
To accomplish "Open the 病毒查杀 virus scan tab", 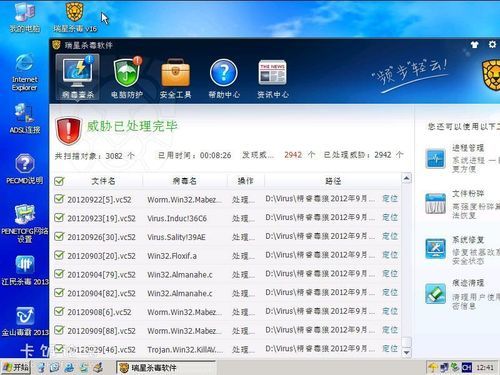I will [x=77, y=77].
